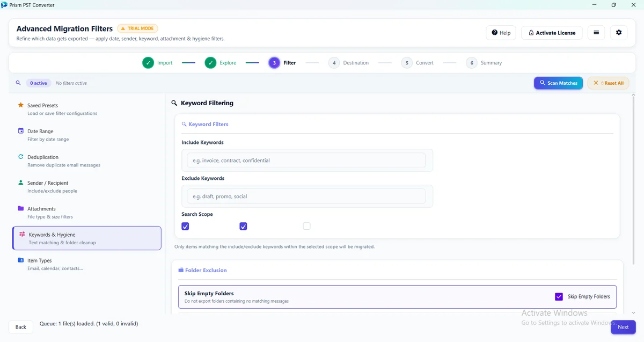Click the Keyword Filters section magnifier icon

click(x=184, y=124)
